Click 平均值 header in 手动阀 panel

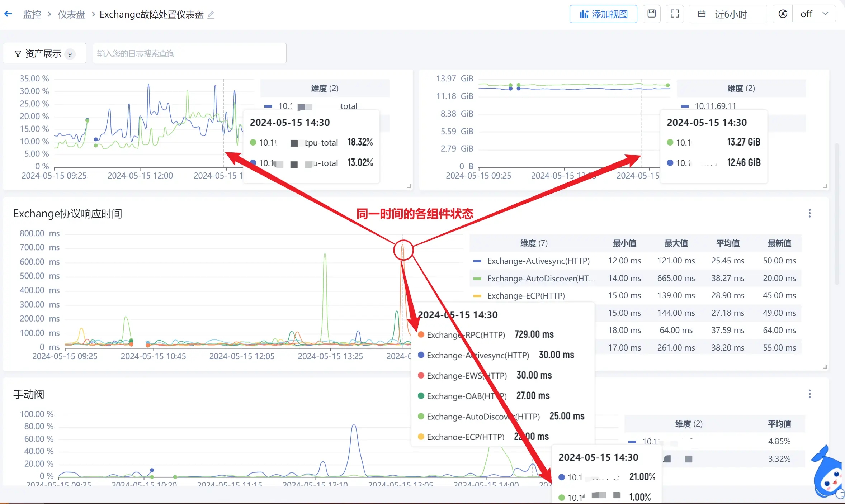coord(779,424)
